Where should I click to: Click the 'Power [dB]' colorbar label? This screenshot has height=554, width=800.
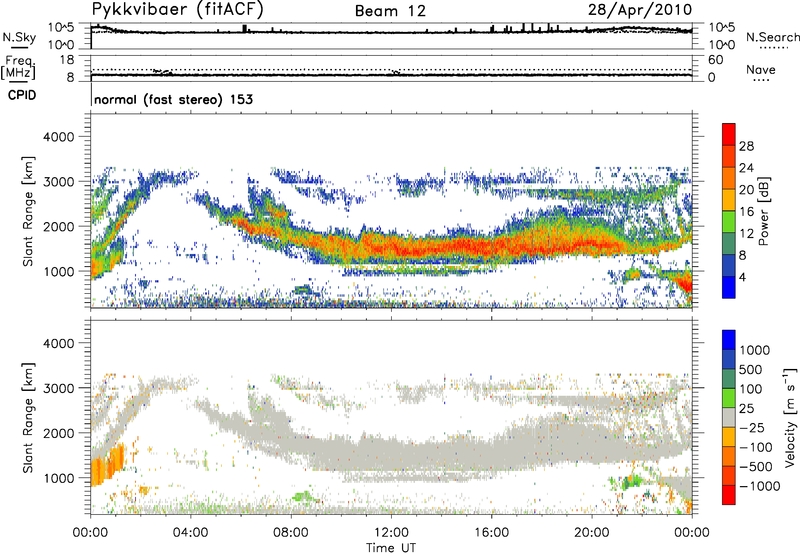[763, 211]
